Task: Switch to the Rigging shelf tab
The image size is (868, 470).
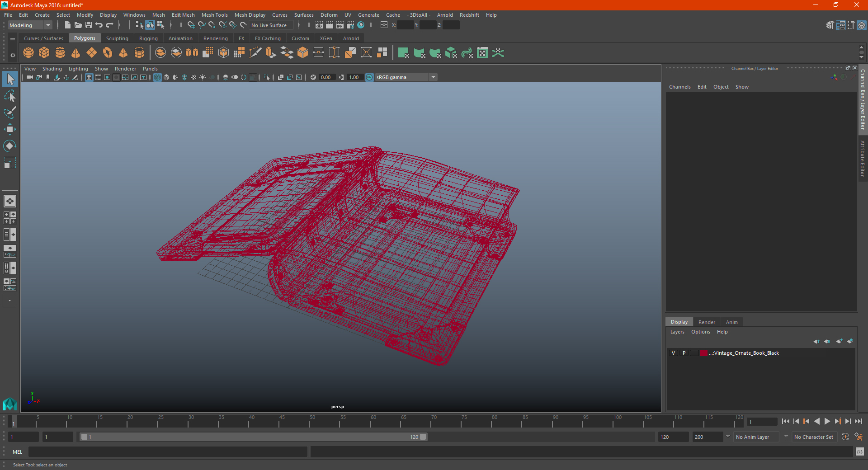Action: pyautogui.click(x=148, y=38)
